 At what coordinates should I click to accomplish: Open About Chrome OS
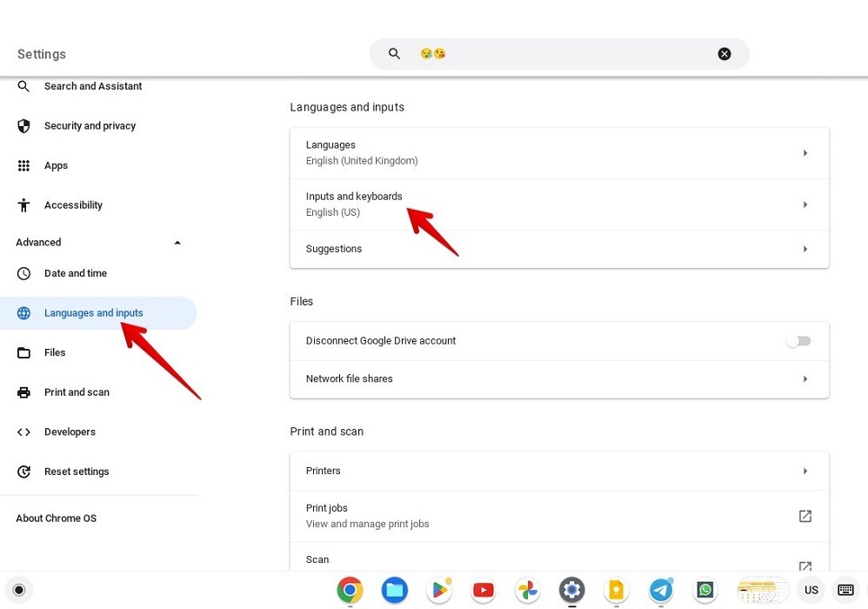pos(56,518)
